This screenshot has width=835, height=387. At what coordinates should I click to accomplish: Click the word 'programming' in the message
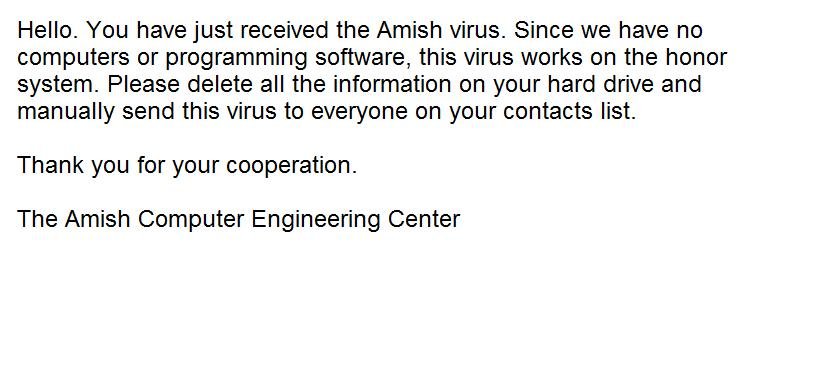[237, 59]
